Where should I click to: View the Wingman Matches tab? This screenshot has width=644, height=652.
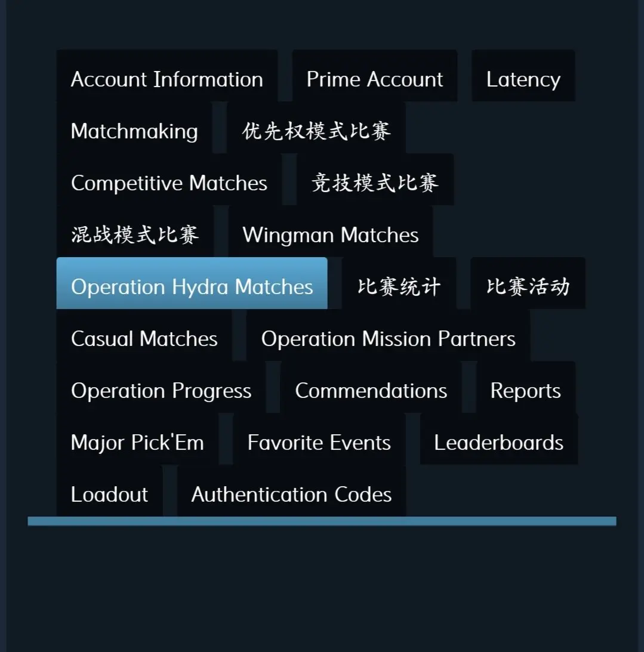coord(330,231)
